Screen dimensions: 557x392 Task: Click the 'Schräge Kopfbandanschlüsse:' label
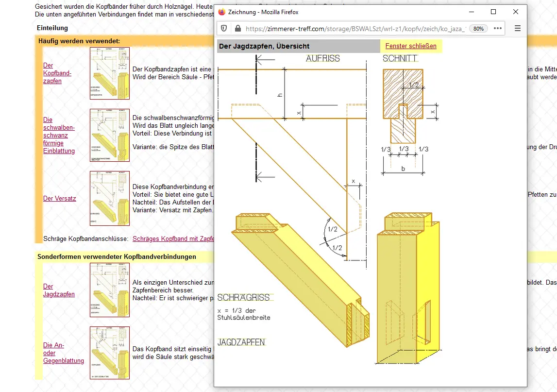tap(85, 239)
